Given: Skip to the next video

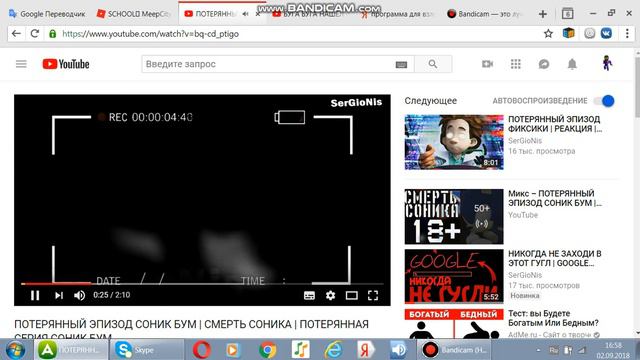Looking at the screenshot, I should [x=59, y=295].
